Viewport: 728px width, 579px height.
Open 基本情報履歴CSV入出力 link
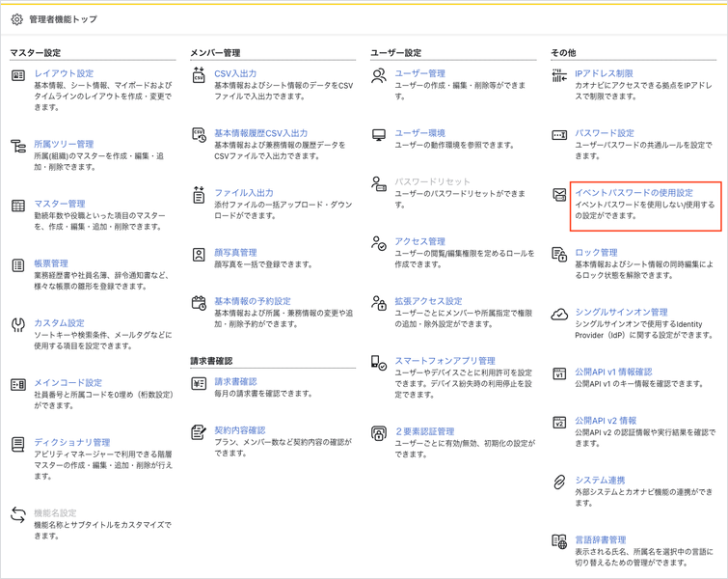[261, 133]
